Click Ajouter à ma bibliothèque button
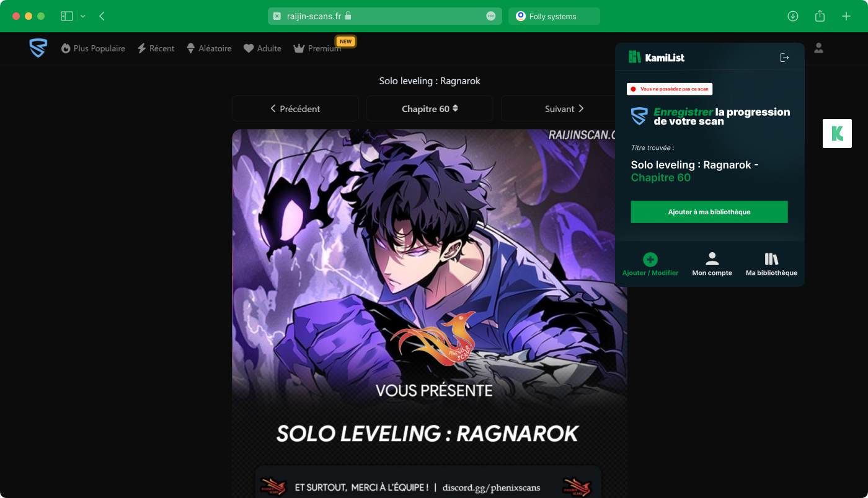This screenshot has height=498, width=868. [x=709, y=212]
